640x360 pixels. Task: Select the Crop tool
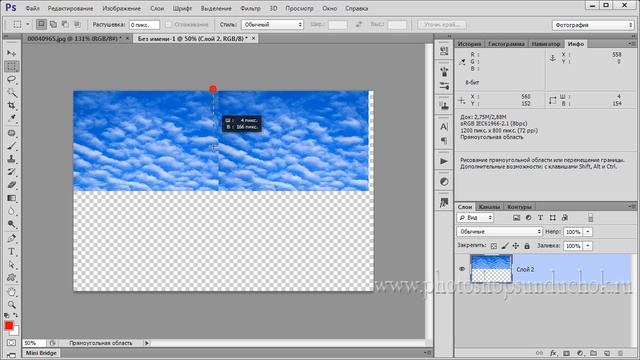coord(11,105)
